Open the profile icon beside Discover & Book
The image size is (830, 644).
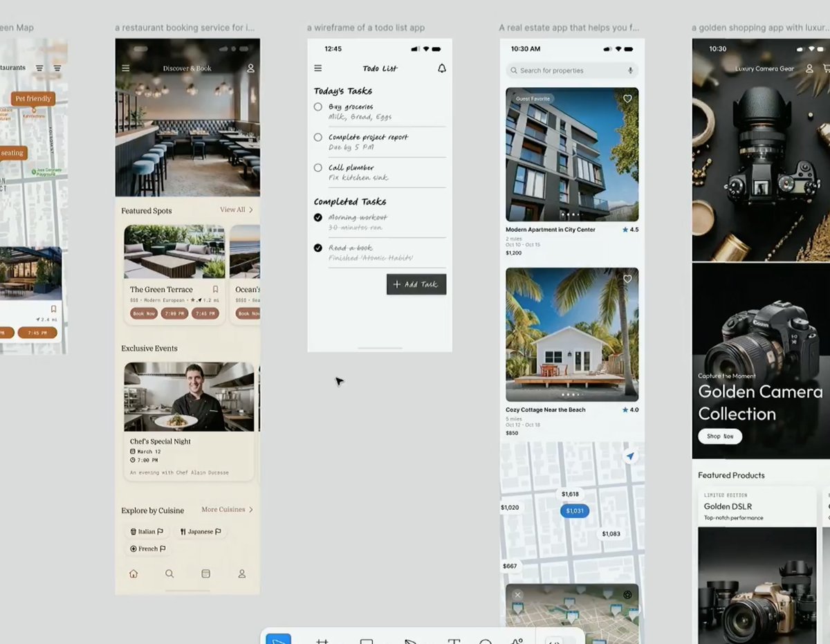tap(251, 68)
